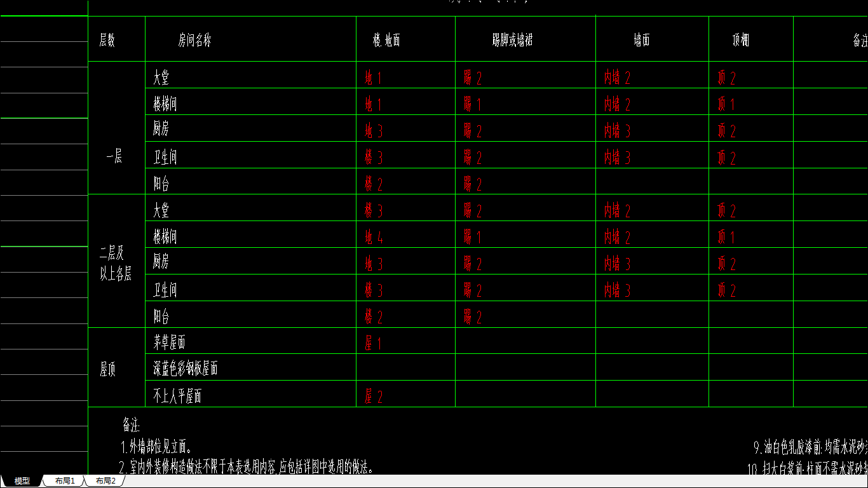Select 楼梯间 room name under 二层及以上各层
Screen dimensions: 868x488
point(165,238)
